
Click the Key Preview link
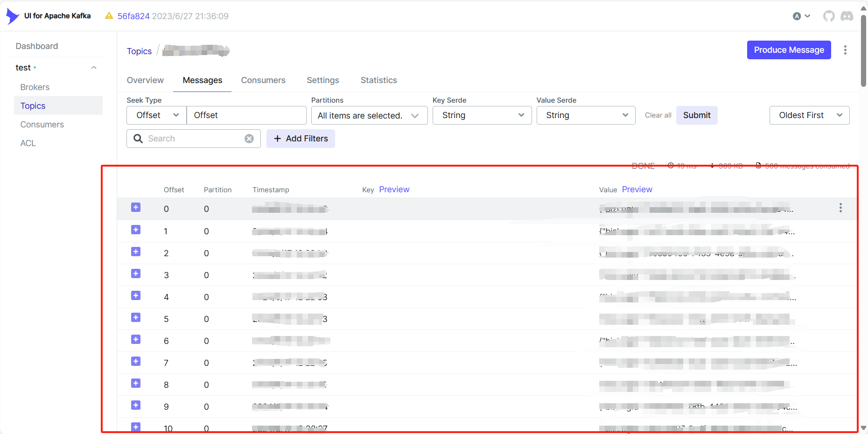pyautogui.click(x=394, y=189)
